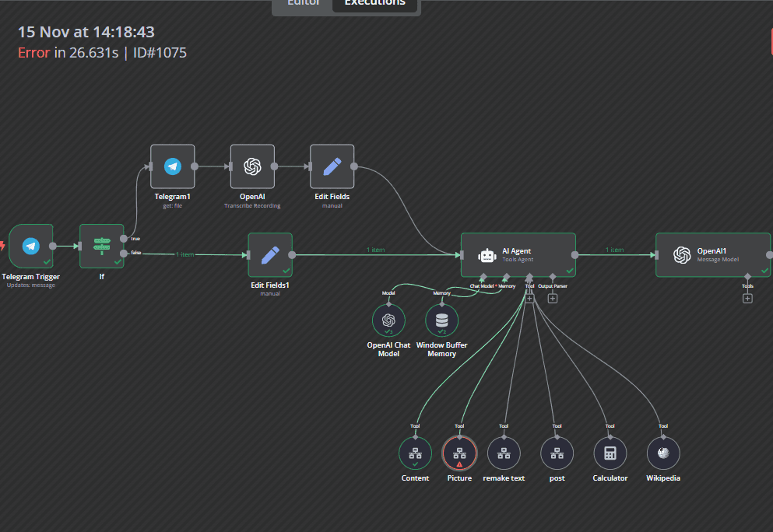This screenshot has width=773, height=532.
Task: Click the If node true output connector
Action: [x=123, y=239]
